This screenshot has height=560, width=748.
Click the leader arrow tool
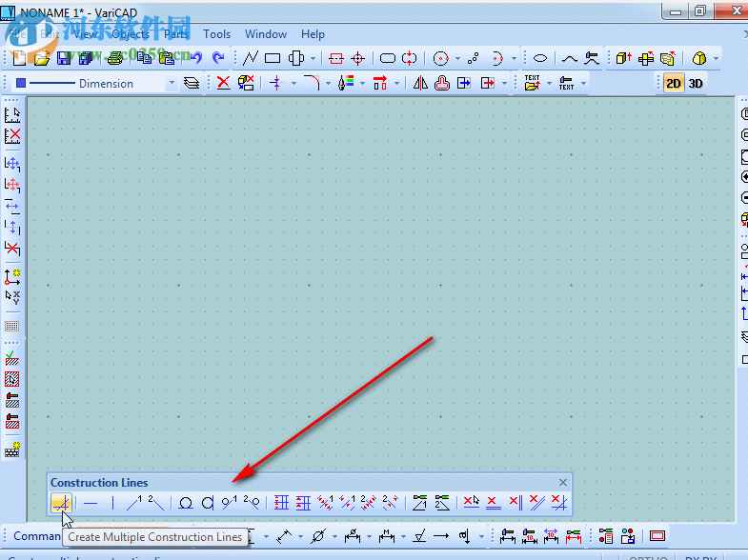441,536
